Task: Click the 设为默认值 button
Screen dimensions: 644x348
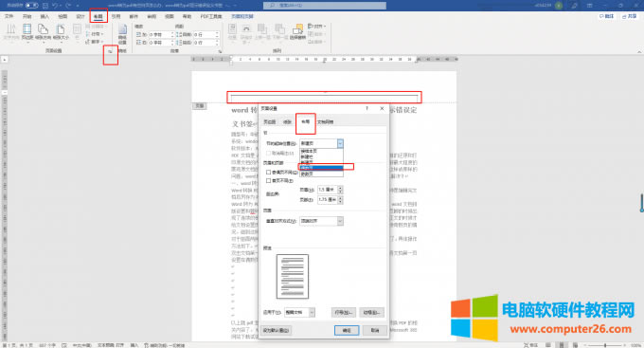Action: pos(276,330)
